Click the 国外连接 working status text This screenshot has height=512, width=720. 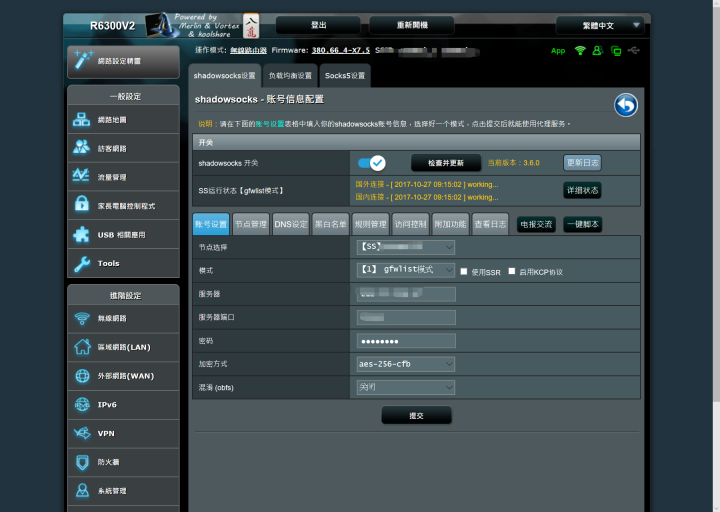(427, 185)
